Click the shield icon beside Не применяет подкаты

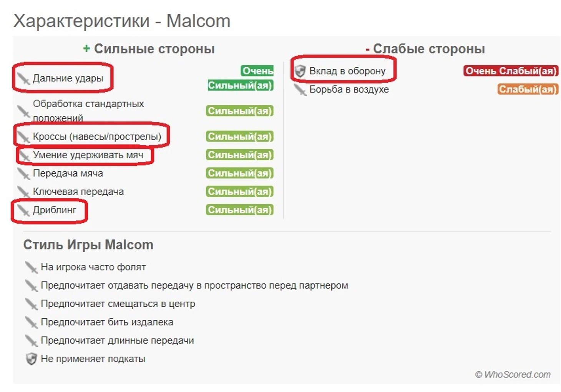point(31,359)
